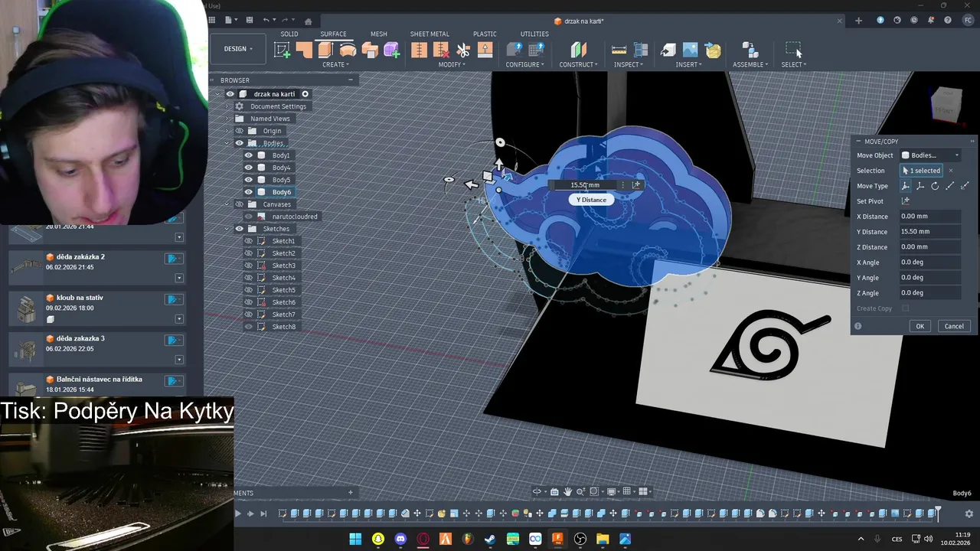Click the Z Angle input field
The height and width of the screenshot is (551, 980).
pyautogui.click(x=930, y=293)
